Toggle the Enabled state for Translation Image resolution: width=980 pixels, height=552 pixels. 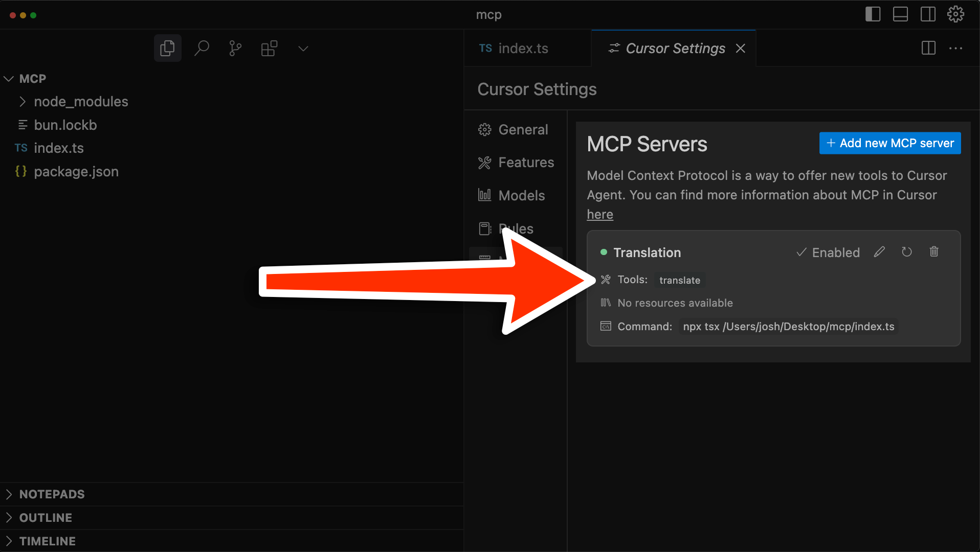[x=828, y=252]
